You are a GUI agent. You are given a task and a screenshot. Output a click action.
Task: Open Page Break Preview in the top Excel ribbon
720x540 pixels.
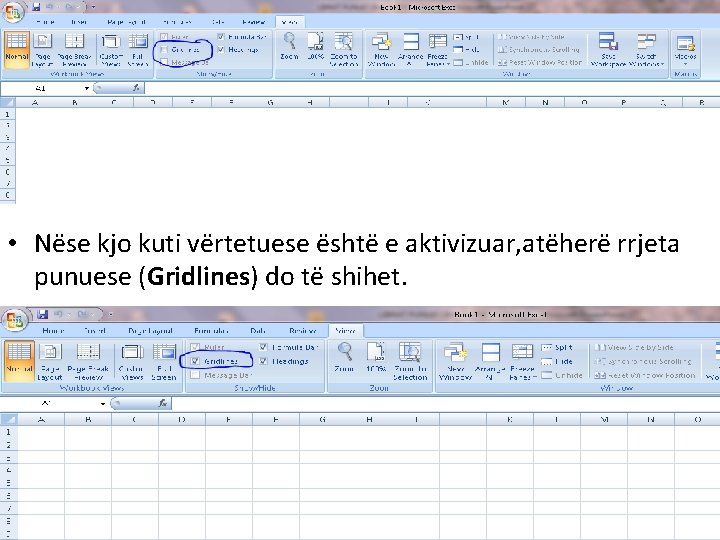point(74,50)
